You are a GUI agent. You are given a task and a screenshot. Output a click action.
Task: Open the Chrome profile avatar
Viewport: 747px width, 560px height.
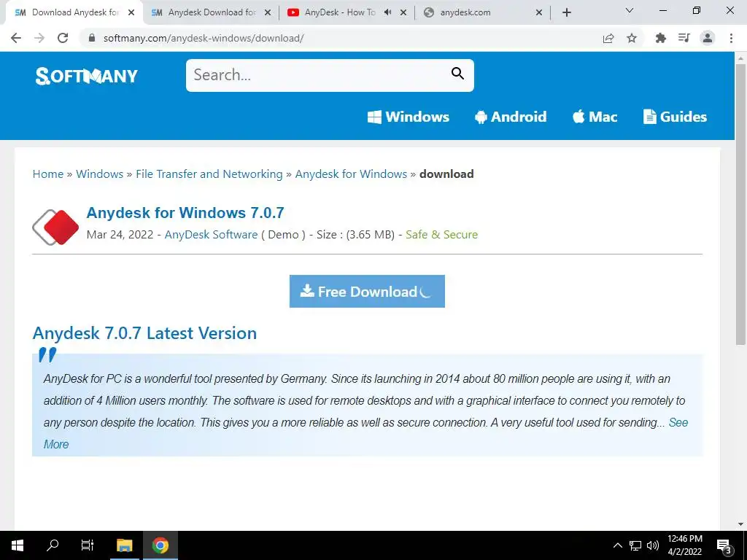[x=708, y=38]
